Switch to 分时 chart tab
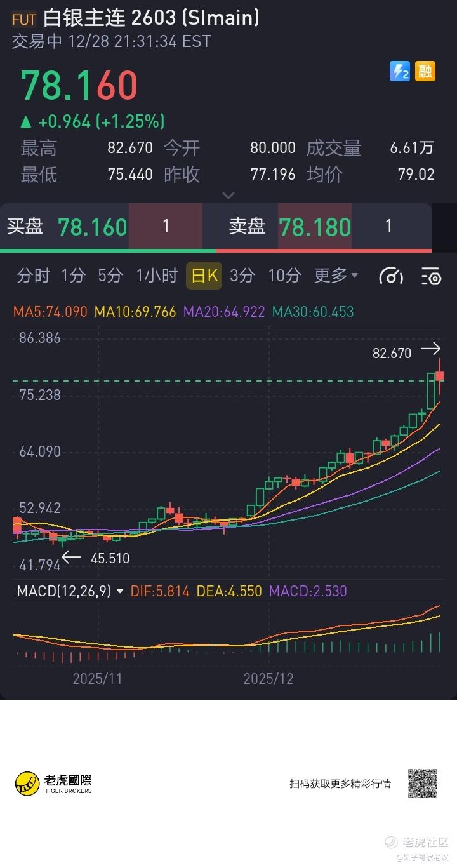457x868 pixels. coord(33,276)
